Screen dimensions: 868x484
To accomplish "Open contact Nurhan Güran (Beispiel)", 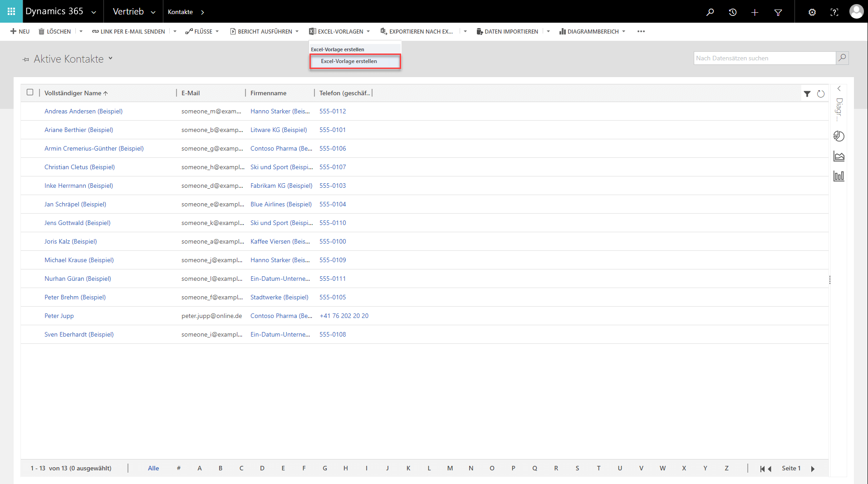I will [x=78, y=279].
